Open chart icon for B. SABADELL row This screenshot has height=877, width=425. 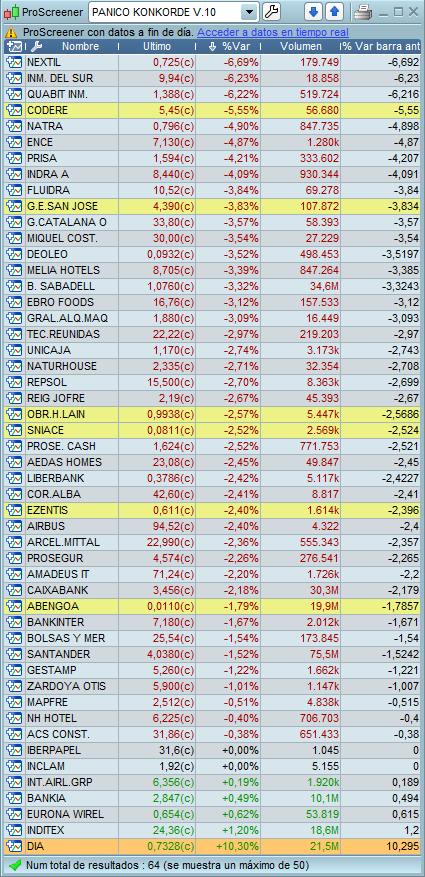point(13,286)
